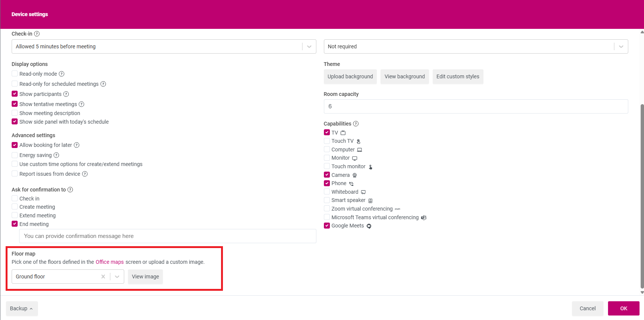Click the TV capability icon
This screenshot has width=644, height=320.
pyautogui.click(x=343, y=133)
